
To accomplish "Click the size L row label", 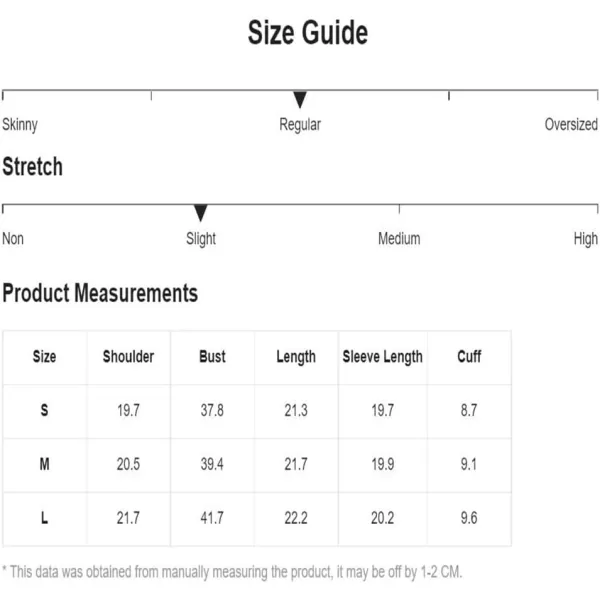I will [x=44, y=518].
